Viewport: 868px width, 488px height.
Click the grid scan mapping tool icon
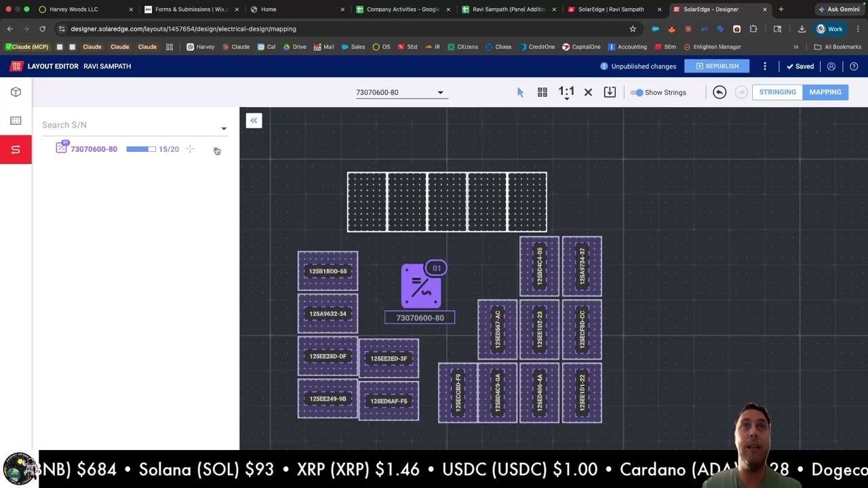click(542, 92)
